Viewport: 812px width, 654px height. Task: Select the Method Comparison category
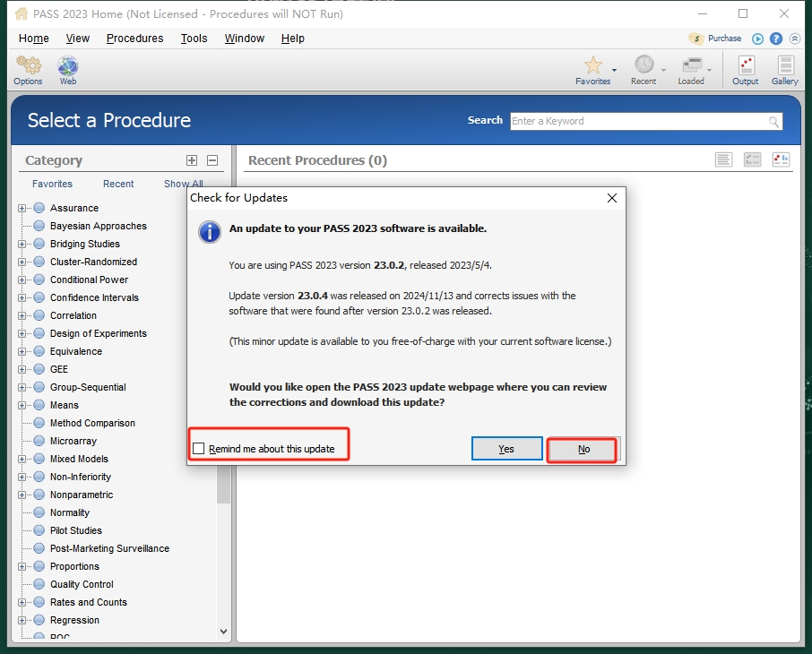click(x=92, y=423)
